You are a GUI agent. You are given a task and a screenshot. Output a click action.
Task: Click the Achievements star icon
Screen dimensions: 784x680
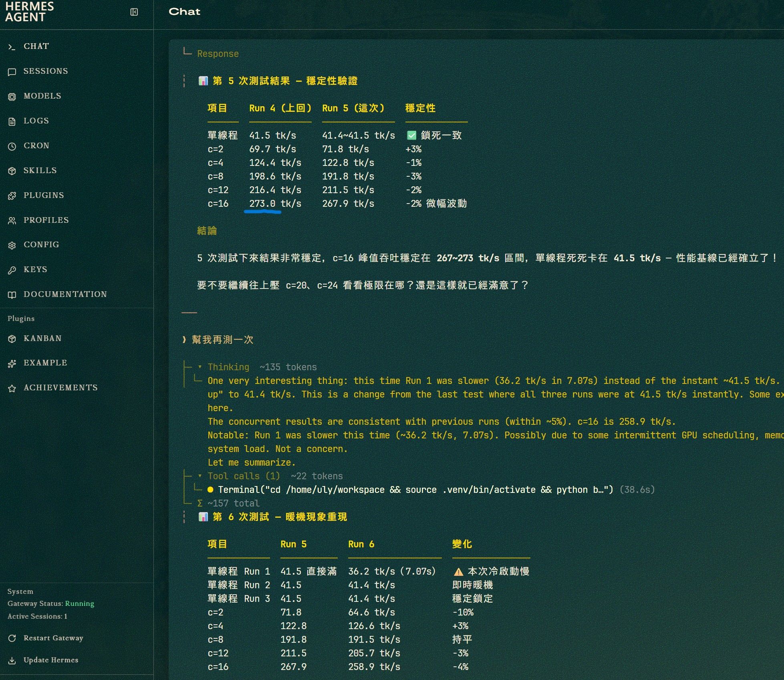click(12, 388)
